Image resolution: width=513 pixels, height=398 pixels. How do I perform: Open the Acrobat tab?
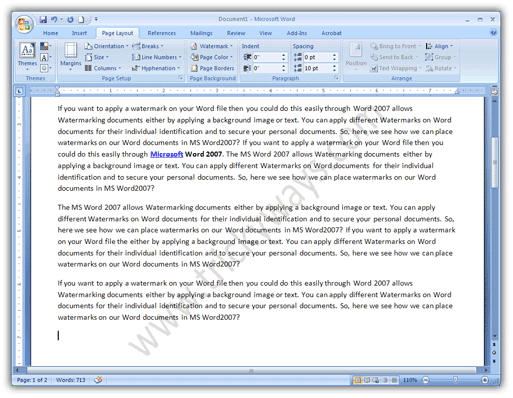point(331,33)
